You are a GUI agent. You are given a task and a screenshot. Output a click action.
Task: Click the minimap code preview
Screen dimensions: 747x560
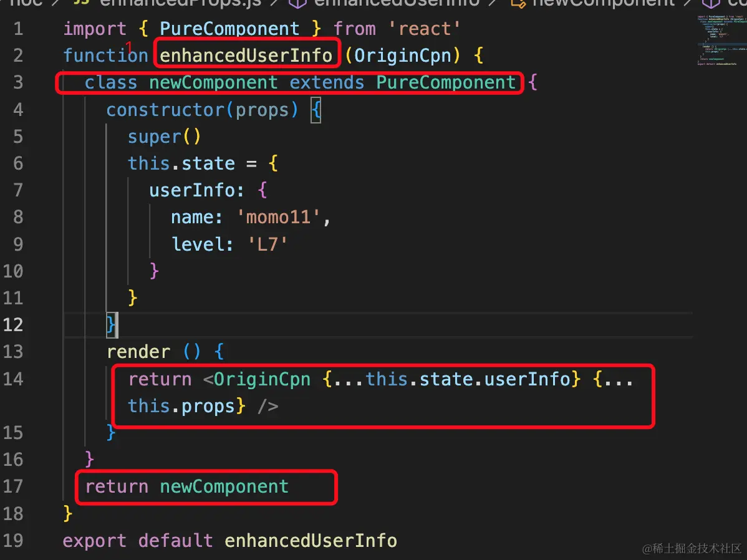point(721,41)
